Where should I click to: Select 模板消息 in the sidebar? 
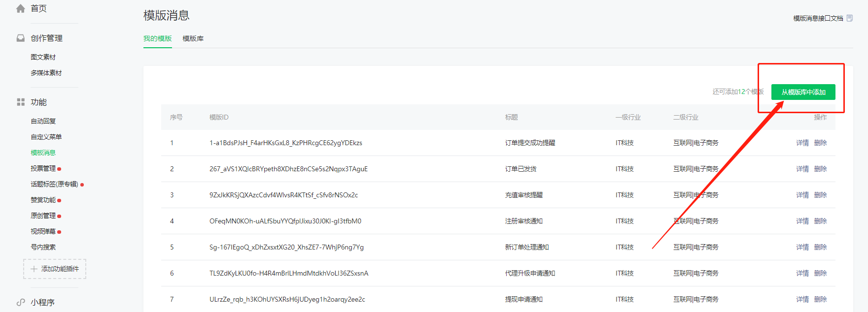tap(43, 153)
